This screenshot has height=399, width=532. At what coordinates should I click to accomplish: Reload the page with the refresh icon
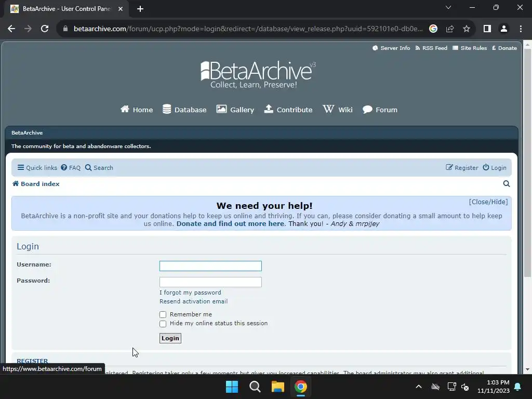coord(45,29)
